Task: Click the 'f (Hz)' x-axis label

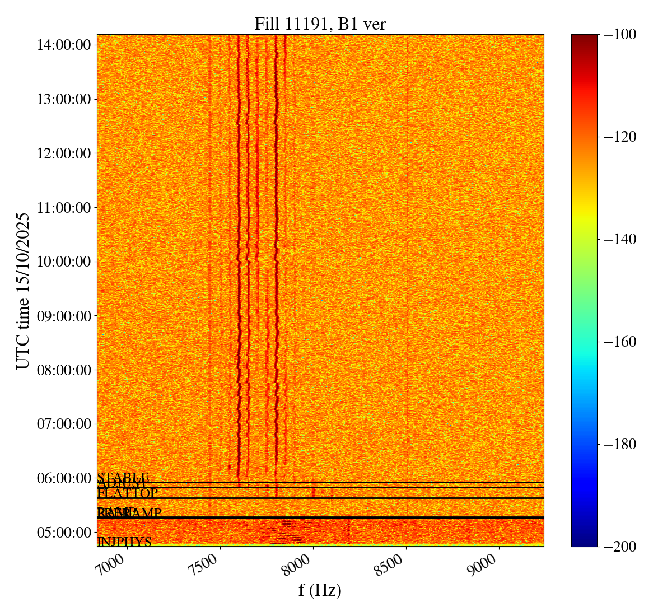Action: (x=320, y=590)
